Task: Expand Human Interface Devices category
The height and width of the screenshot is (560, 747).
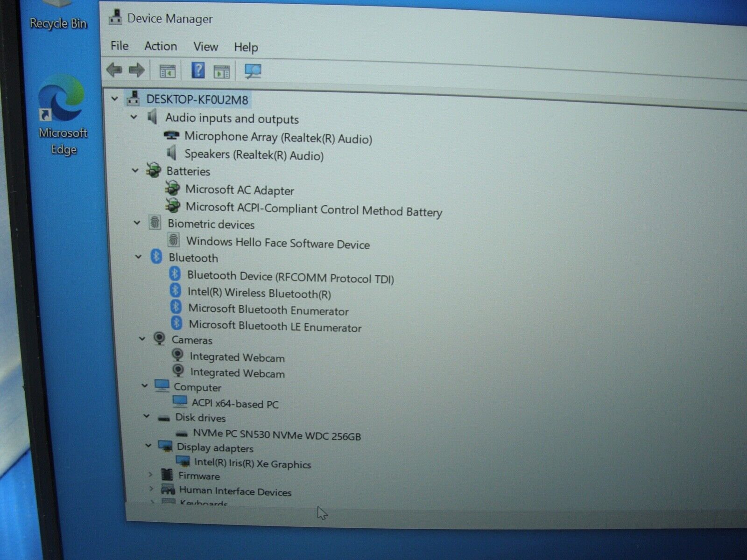Action: point(151,489)
